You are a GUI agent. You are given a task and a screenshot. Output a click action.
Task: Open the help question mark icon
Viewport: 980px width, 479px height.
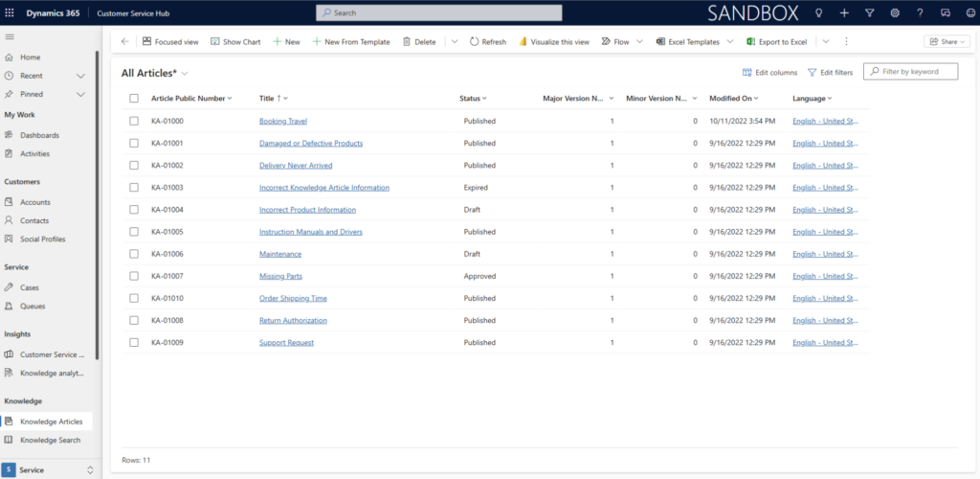click(x=920, y=13)
